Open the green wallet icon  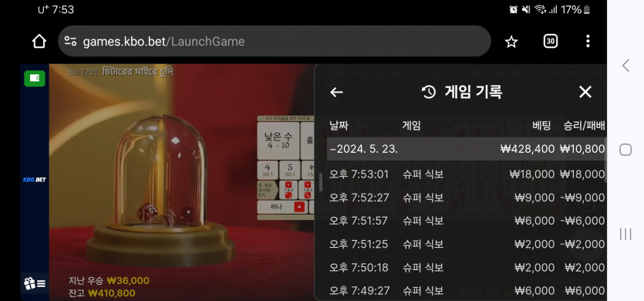tap(35, 79)
